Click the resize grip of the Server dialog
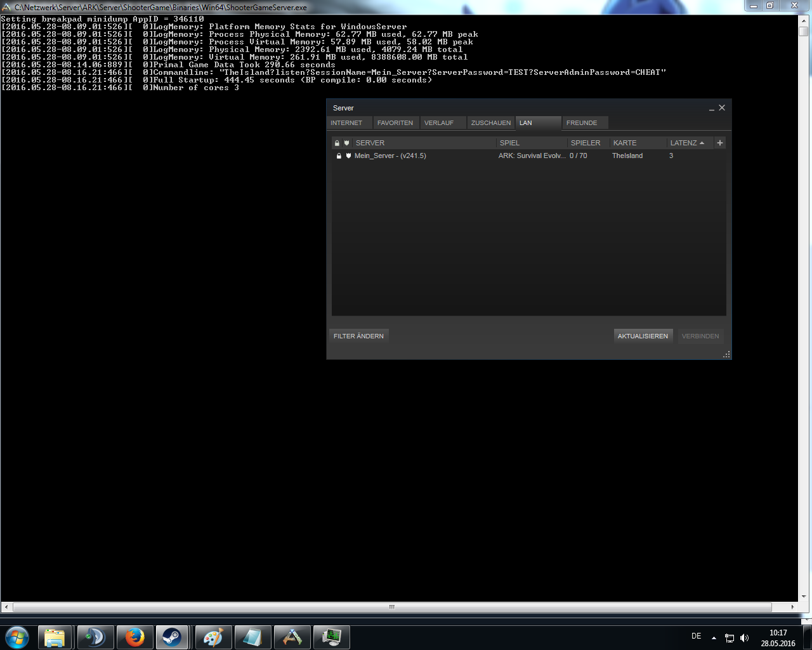The width and height of the screenshot is (812, 650). point(727,355)
